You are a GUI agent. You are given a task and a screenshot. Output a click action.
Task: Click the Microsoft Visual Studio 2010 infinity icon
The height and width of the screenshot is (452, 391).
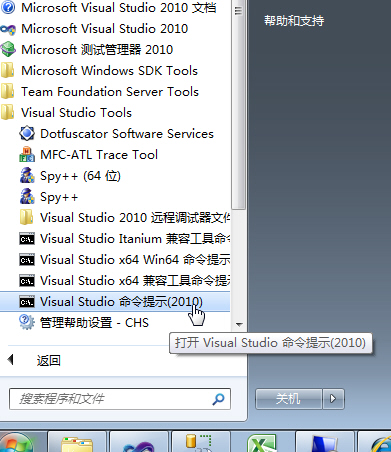pyautogui.click(x=8, y=29)
